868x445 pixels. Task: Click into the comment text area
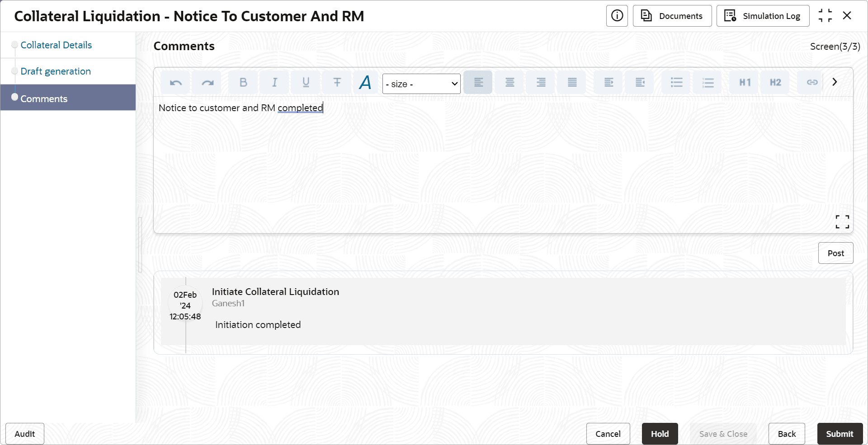pos(503,164)
